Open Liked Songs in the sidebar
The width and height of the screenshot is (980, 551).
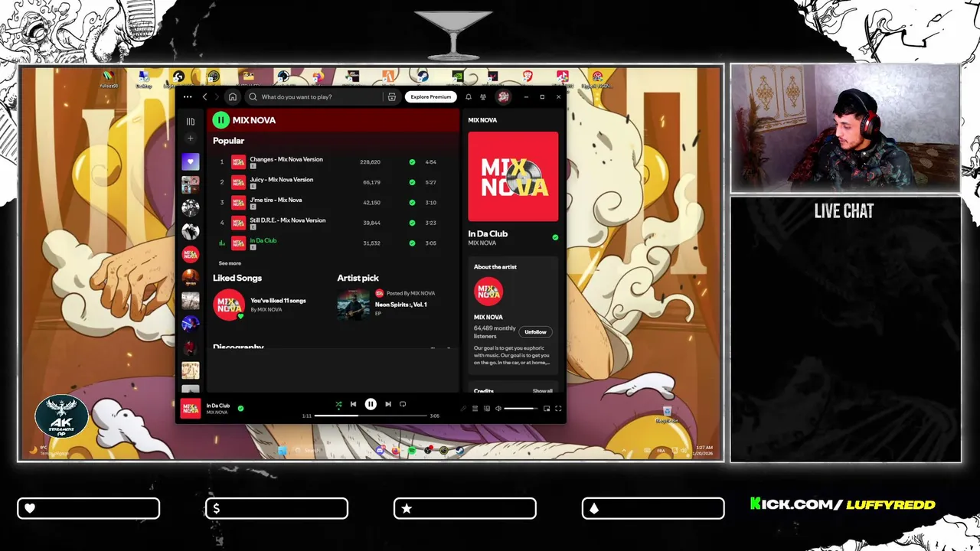point(191,161)
